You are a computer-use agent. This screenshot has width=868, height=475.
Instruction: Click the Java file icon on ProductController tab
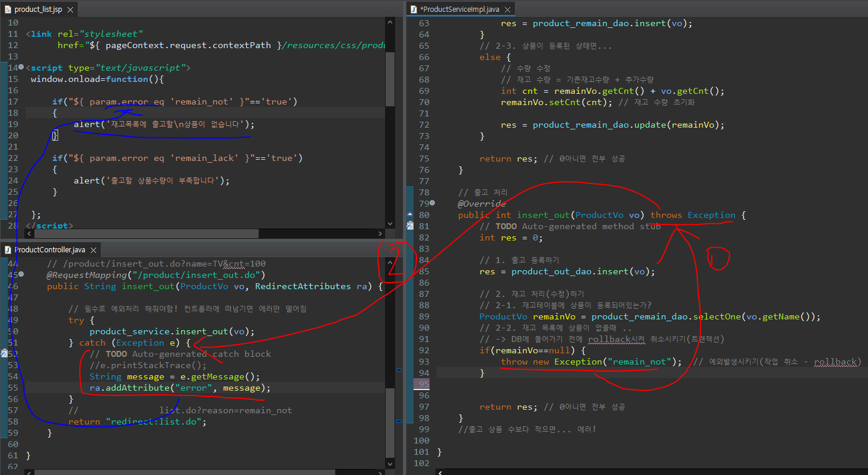(x=7, y=250)
